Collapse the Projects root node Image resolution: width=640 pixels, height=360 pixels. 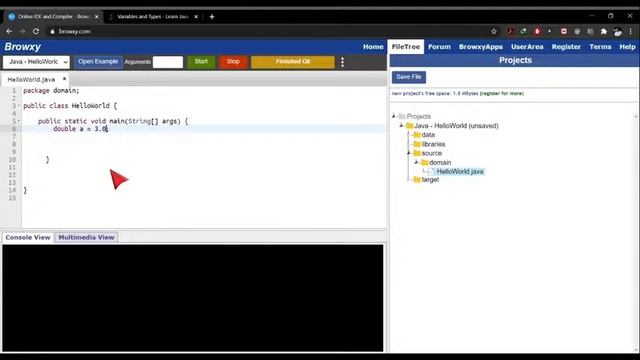tap(393, 116)
